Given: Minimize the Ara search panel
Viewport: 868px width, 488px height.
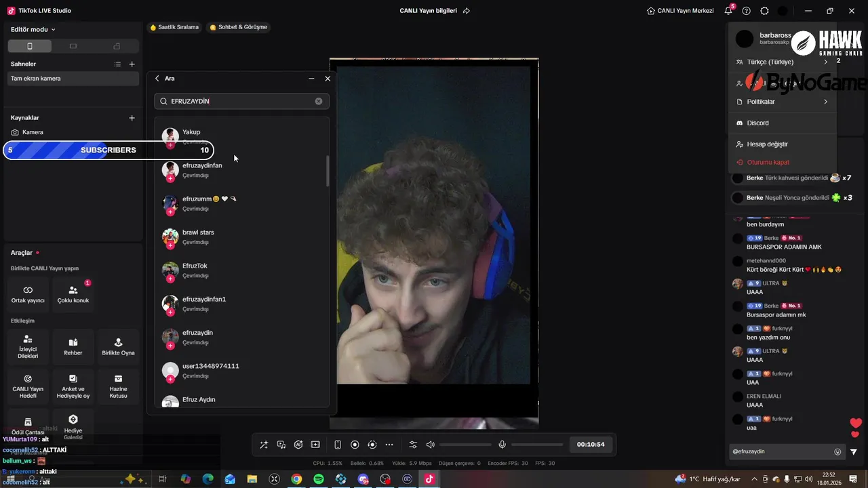Looking at the screenshot, I should click(311, 79).
